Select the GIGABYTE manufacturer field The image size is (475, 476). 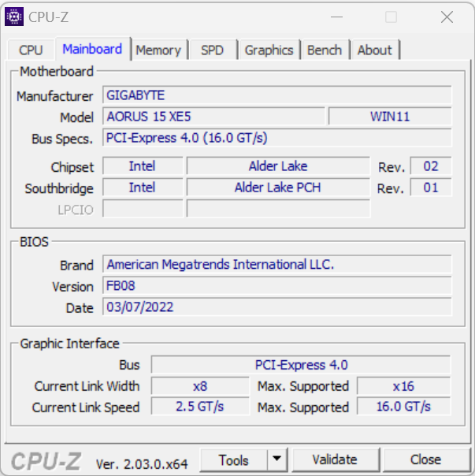276,95
